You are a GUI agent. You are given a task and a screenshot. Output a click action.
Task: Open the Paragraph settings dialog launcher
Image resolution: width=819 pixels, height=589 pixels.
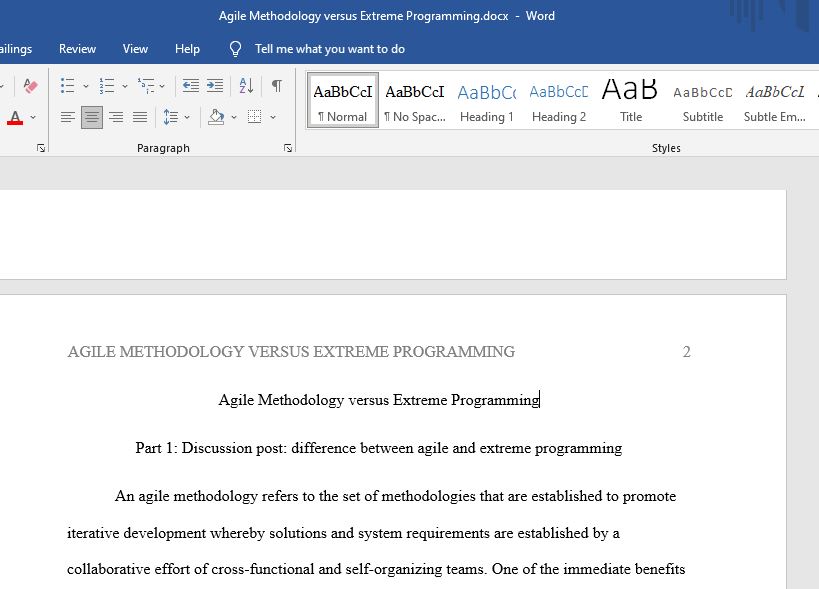point(288,148)
